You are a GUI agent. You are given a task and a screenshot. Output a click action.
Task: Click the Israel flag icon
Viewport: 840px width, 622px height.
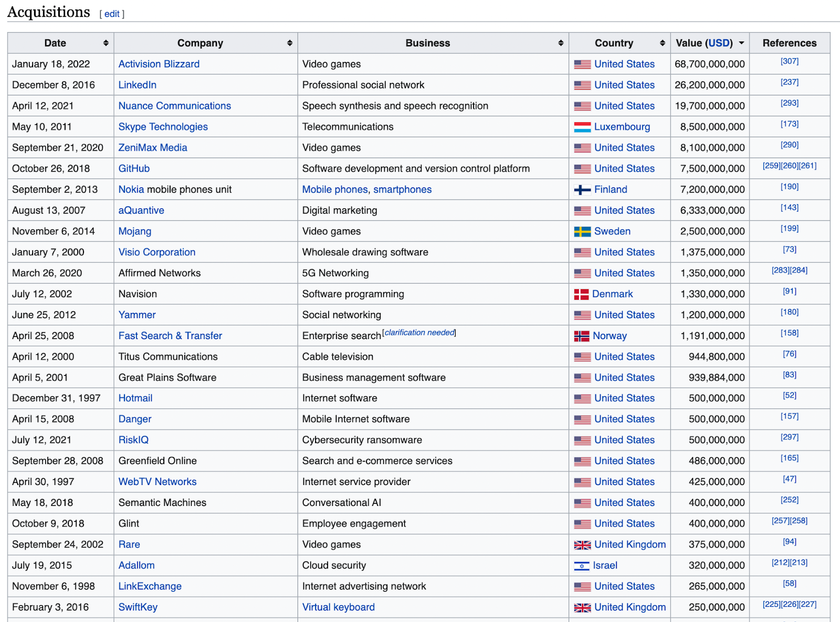(581, 566)
